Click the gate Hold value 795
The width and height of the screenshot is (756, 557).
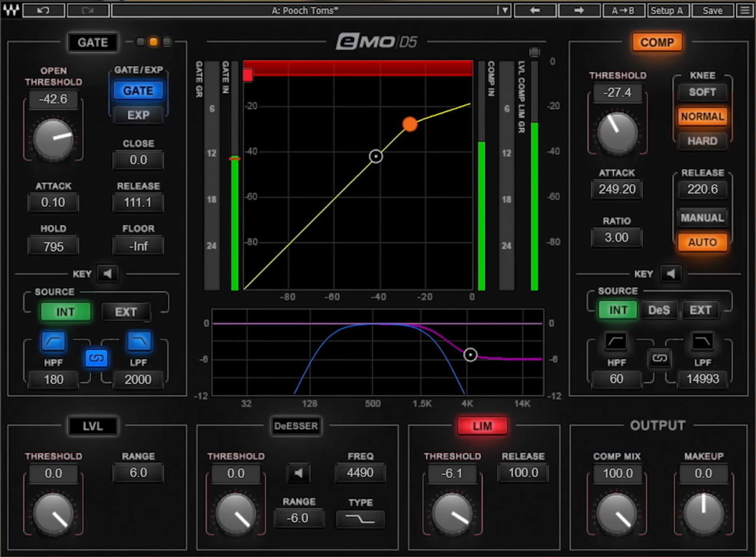53,246
